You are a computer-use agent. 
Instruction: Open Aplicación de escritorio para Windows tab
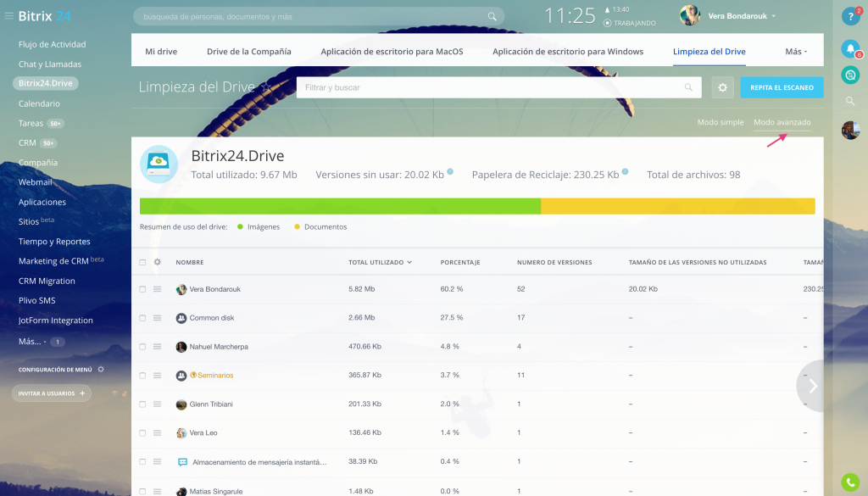coord(568,52)
